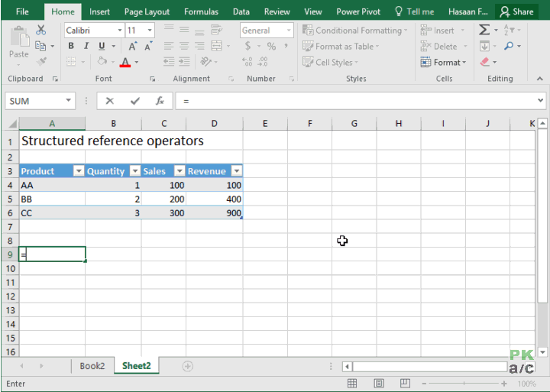Screen dimensions: 550x392
Task: Toggle Underline formatting
Action: [x=102, y=46]
